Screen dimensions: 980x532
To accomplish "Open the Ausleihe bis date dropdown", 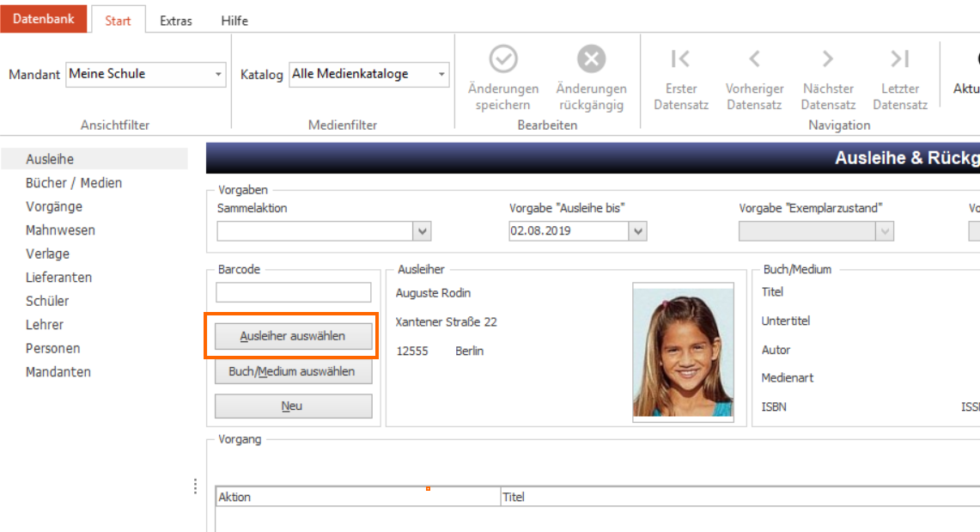I will 637,231.
